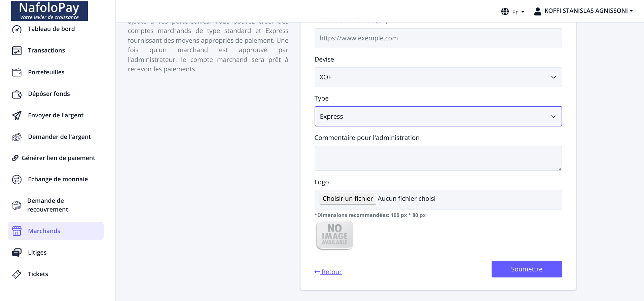Click the Marchands shop icon
This screenshot has height=301, width=644.
17,231
